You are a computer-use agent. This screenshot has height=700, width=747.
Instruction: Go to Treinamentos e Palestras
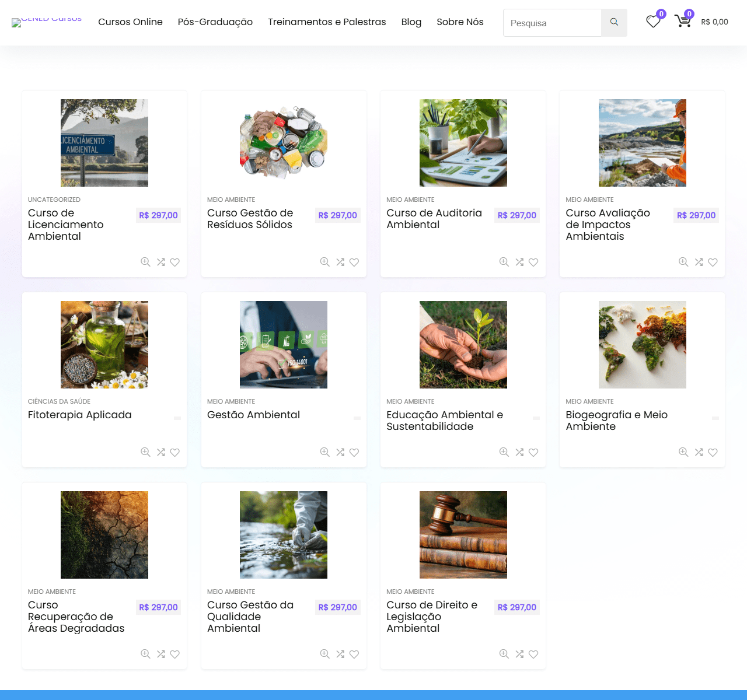pos(327,22)
